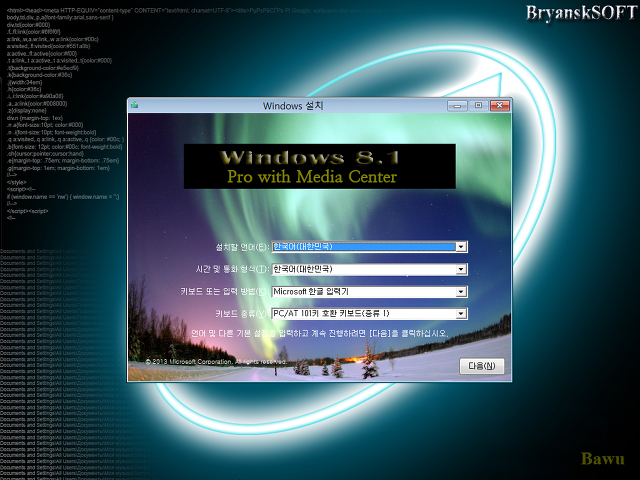
Task: Click the 설치할 언어(E) label
Action: point(242,247)
